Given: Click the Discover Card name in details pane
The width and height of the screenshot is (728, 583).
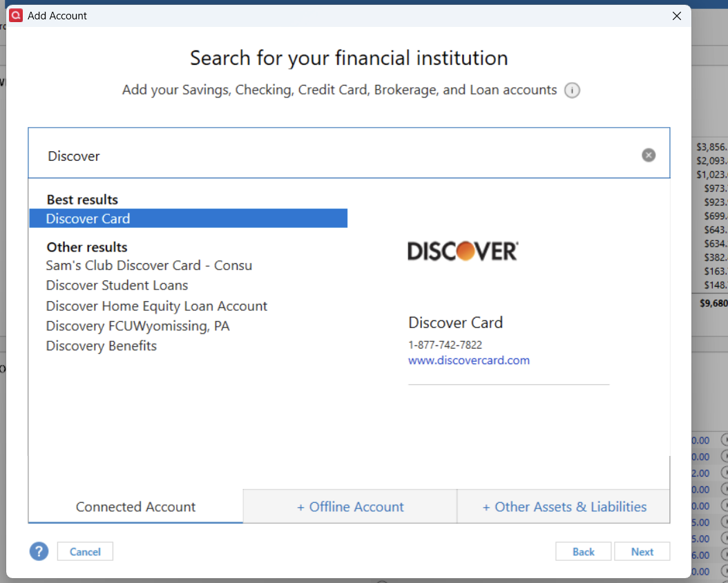Looking at the screenshot, I should pos(455,323).
